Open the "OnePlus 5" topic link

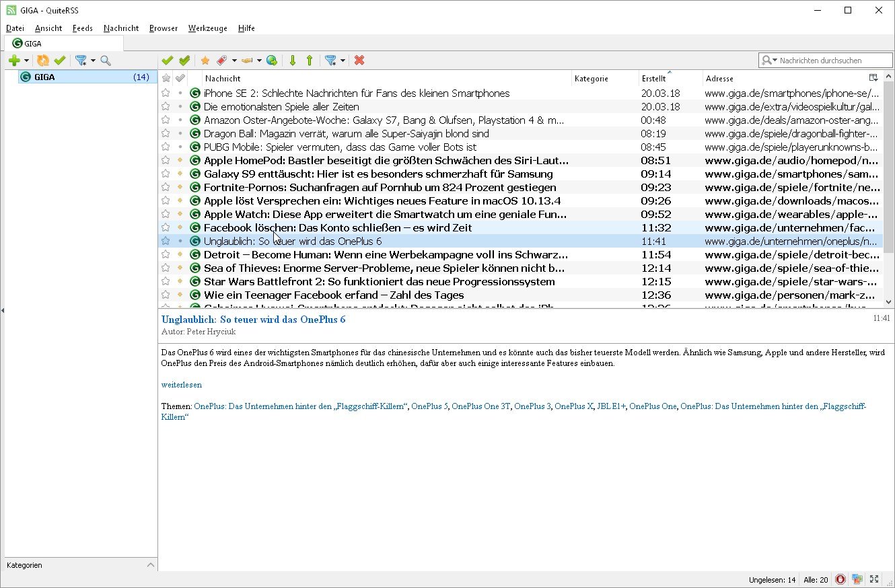(430, 406)
